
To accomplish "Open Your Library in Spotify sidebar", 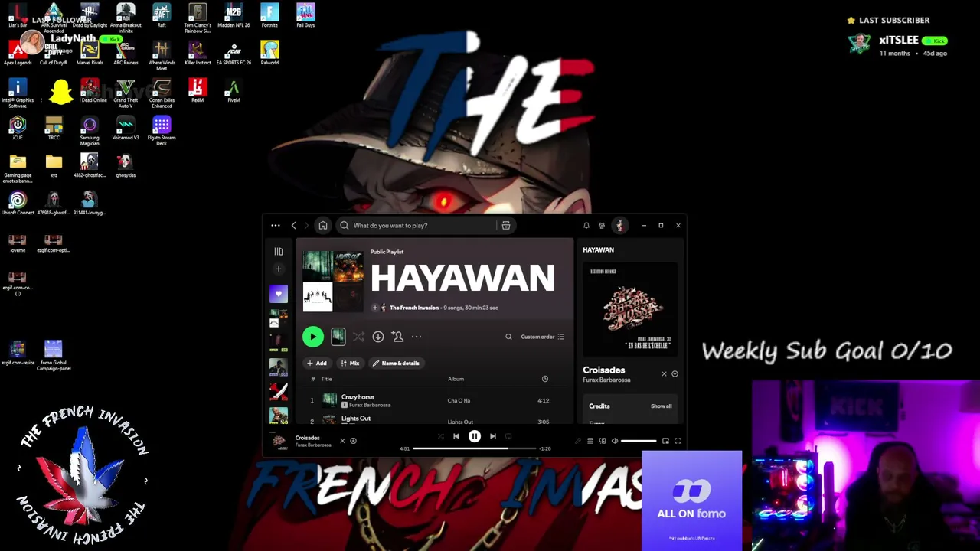I will point(279,252).
